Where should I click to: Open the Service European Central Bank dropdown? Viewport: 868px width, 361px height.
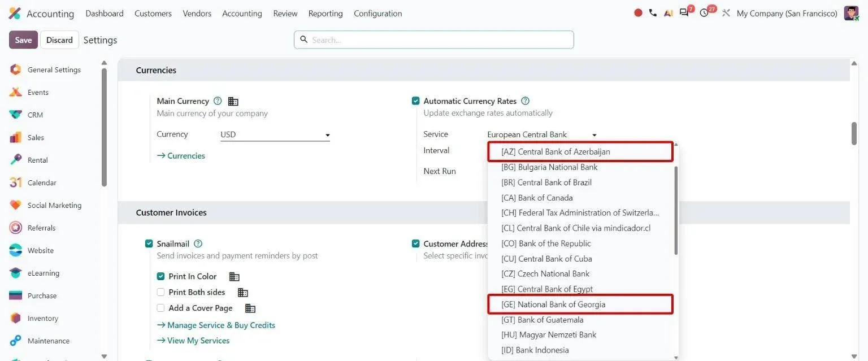click(542, 135)
